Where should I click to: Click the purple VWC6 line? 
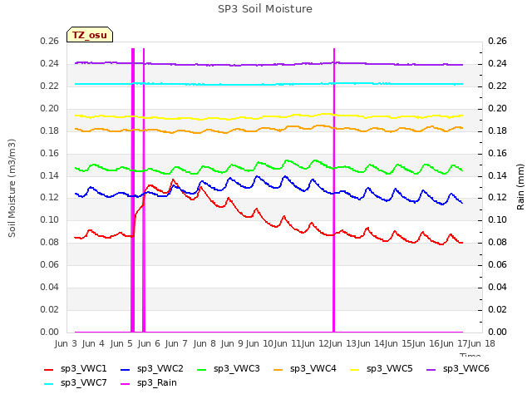click(268, 64)
